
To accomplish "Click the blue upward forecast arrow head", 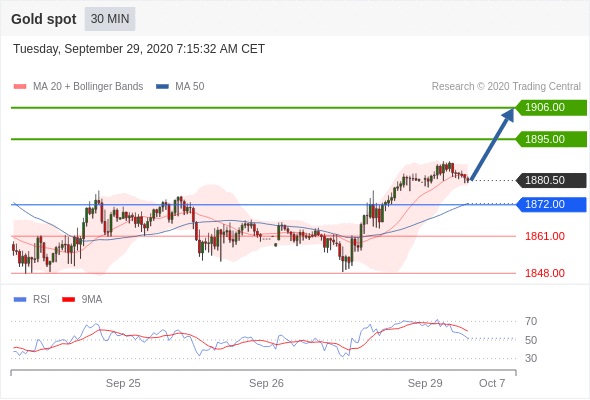I will (x=509, y=114).
